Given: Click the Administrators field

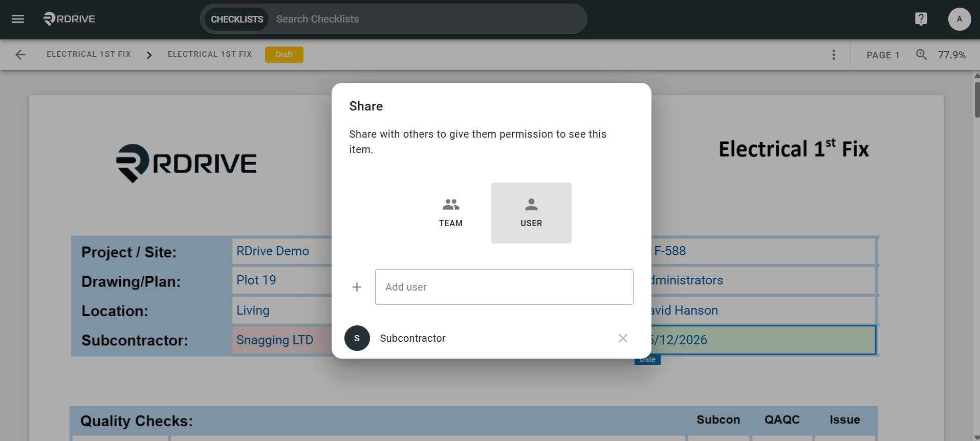Looking at the screenshot, I should (x=763, y=280).
